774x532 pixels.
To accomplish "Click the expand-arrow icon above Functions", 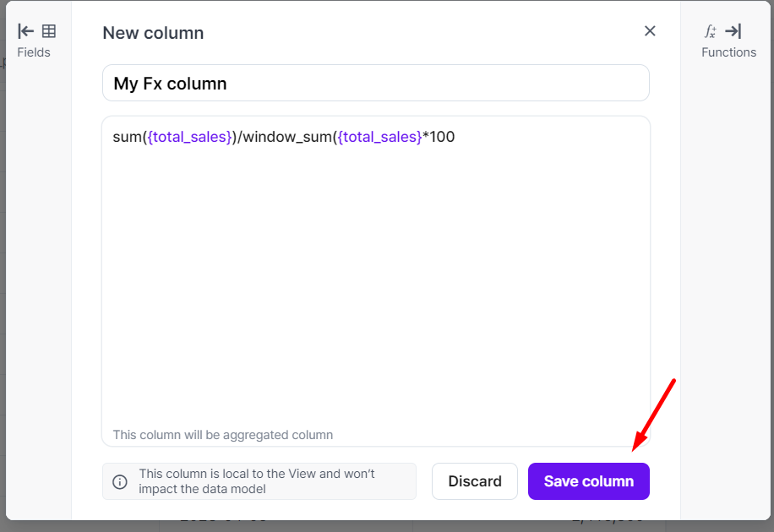I will tap(733, 31).
